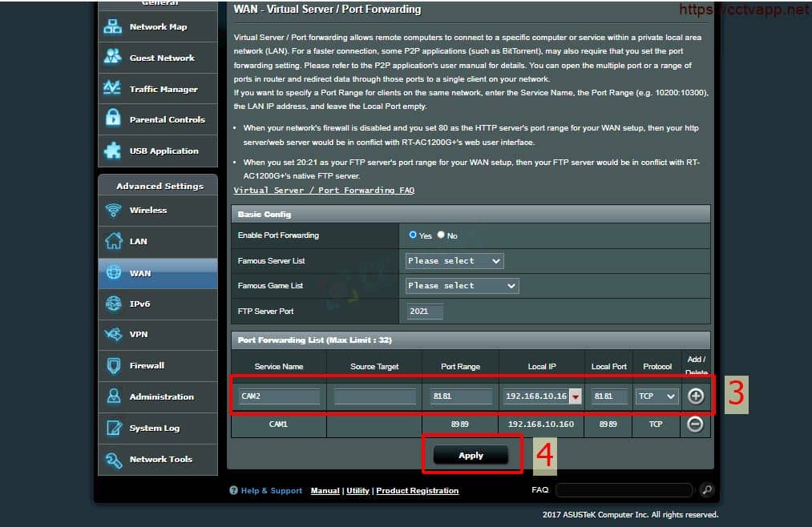Open Virtual Server / Port Forwarding FAQ link
This screenshot has height=527, width=812.
[x=324, y=191]
